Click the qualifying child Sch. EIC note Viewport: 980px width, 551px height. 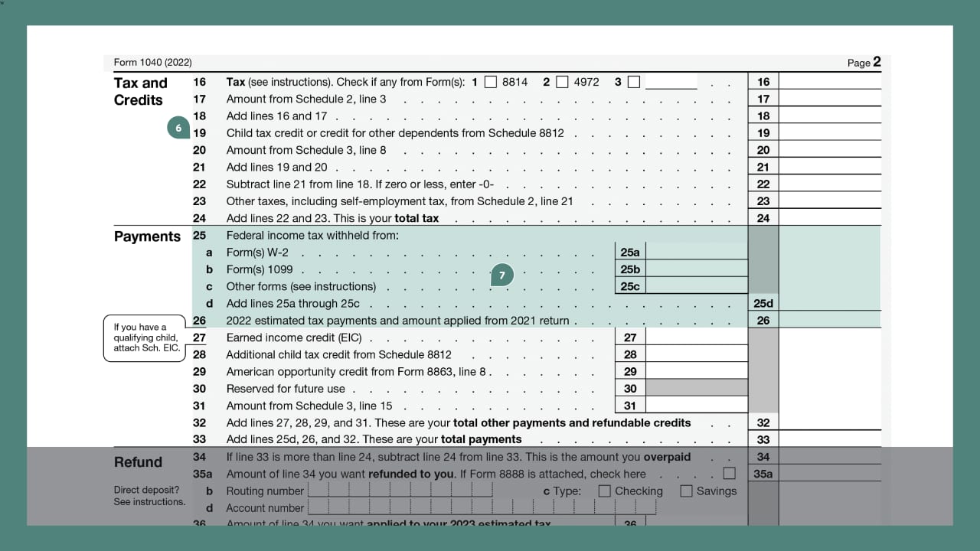(145, 337)
